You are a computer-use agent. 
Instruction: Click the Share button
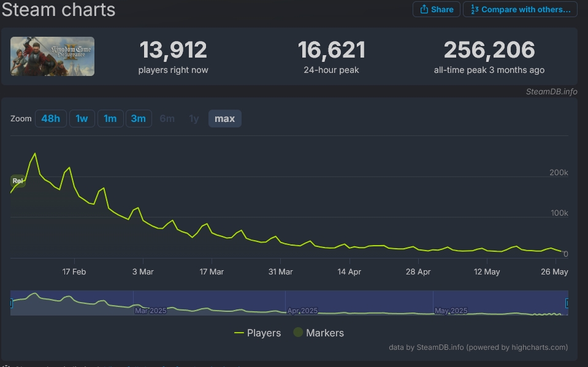point(436,9)
